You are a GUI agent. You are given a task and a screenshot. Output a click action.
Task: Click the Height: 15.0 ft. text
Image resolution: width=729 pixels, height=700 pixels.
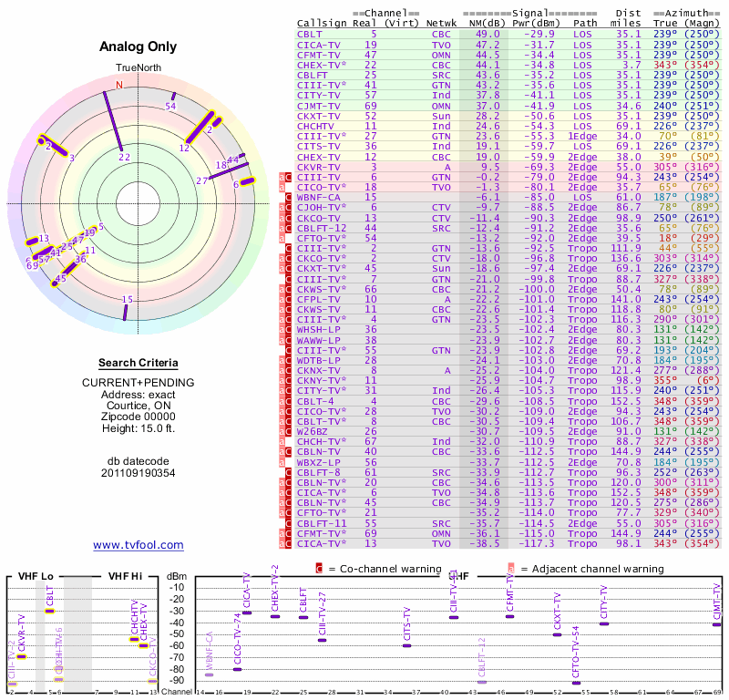(139, 427)
